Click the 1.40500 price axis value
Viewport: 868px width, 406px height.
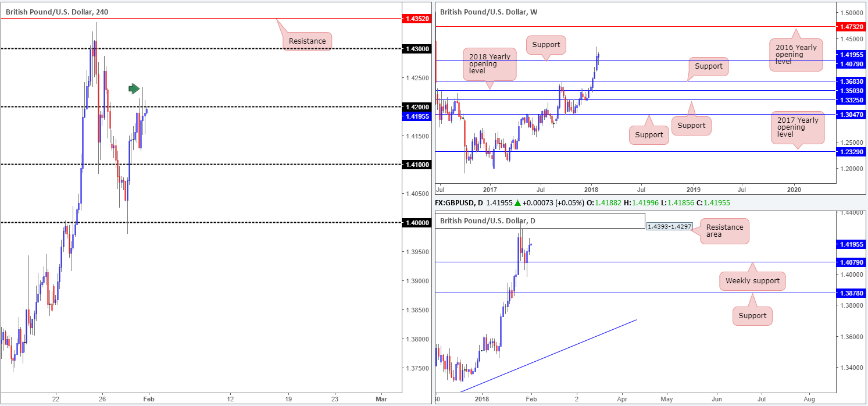click(418, 194)
